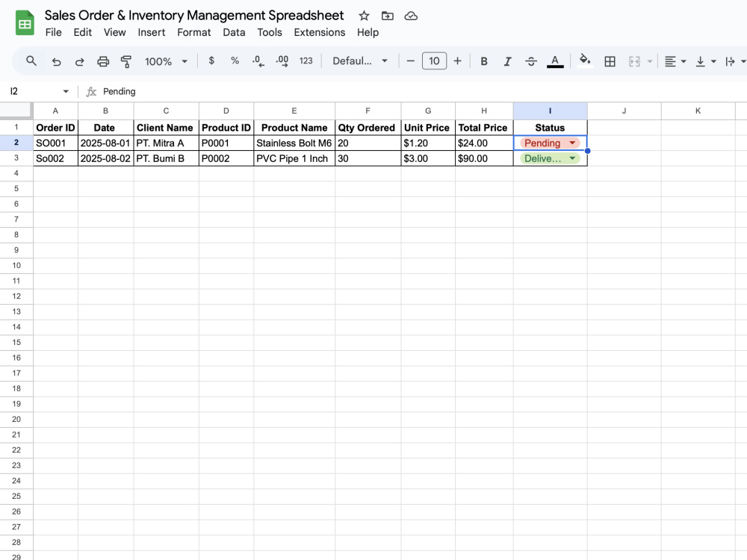Open the Tools menu
This screenshot has width=747, height=560.
pyautogui.click(x=270, y=32)
